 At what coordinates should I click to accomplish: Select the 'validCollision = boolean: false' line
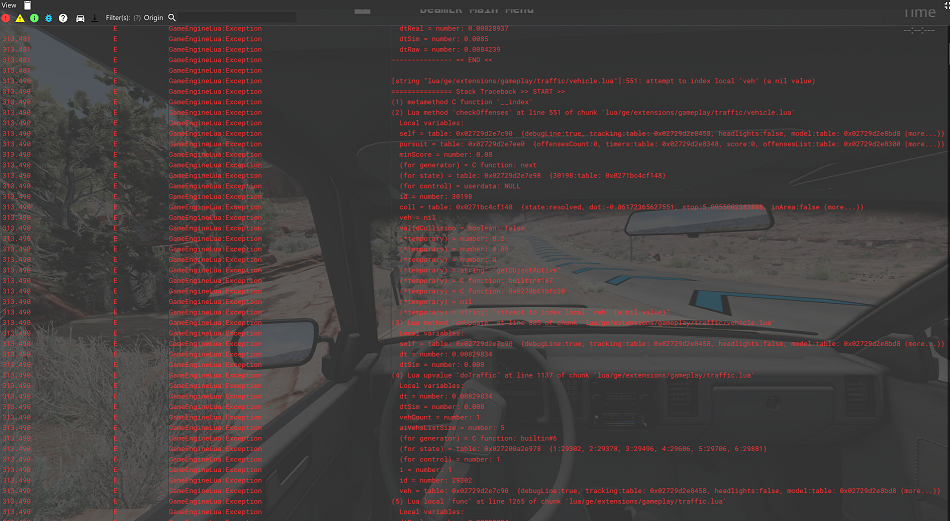[x=462, y=228]
